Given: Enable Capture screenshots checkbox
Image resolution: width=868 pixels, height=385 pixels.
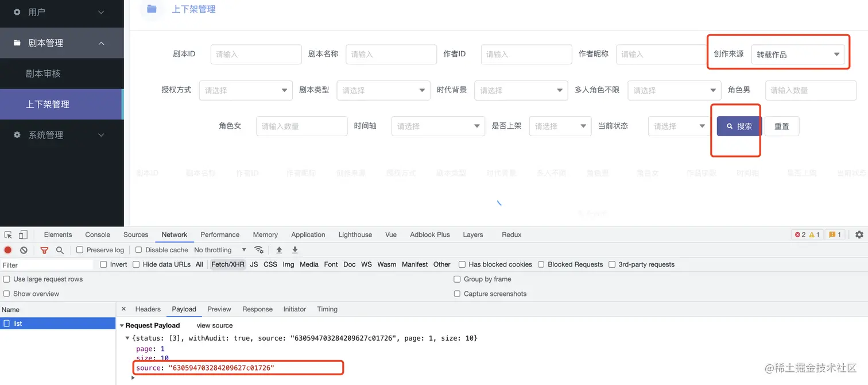Looking at the screenshot, I should [x=457, y=294].
